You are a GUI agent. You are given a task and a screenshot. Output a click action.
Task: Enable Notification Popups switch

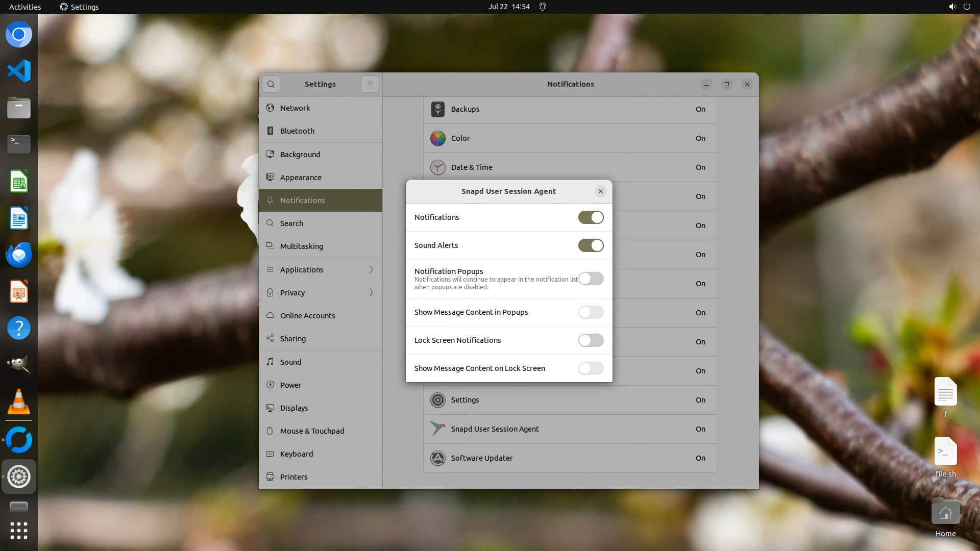coord(591,279)
